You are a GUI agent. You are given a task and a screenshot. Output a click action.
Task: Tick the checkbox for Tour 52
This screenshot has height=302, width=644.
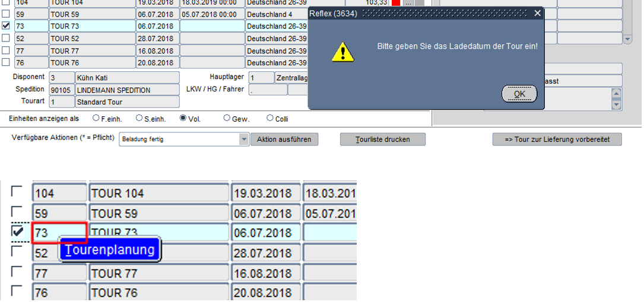tap(6, 38)
